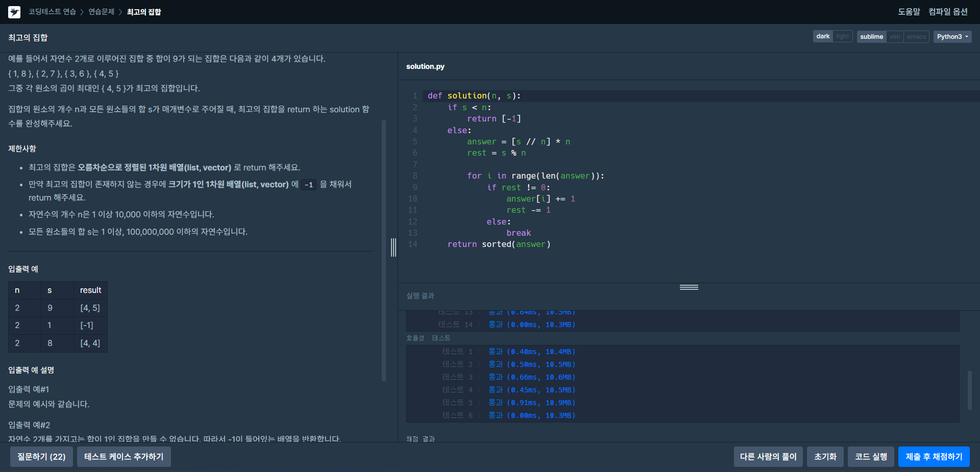Click problem description scrollbar
The width and height of the screenshot is (980, 472).
click(384, 251)
